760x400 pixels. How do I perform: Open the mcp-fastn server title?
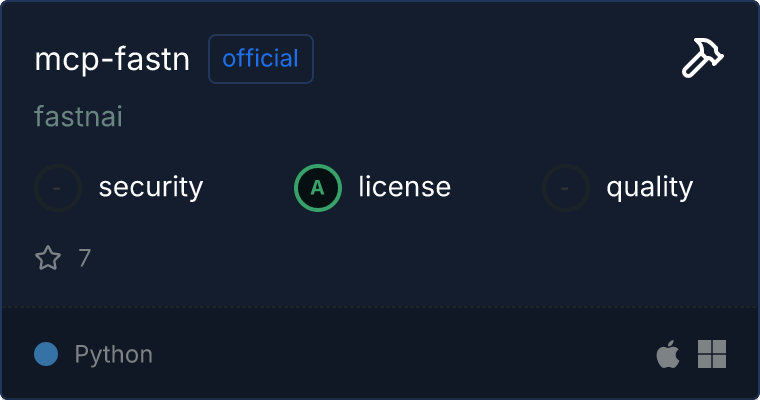[x=112, y=60]
